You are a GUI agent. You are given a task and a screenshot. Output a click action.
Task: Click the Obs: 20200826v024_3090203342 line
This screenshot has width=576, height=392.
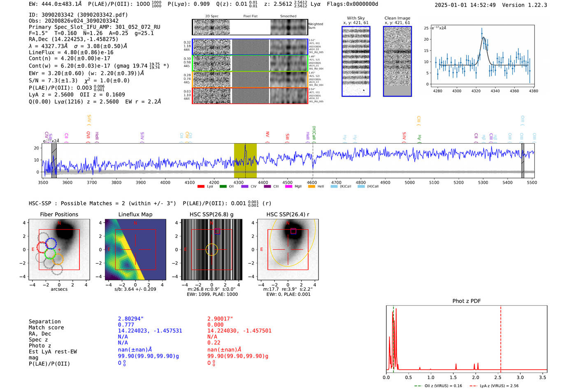pos(74,21)
